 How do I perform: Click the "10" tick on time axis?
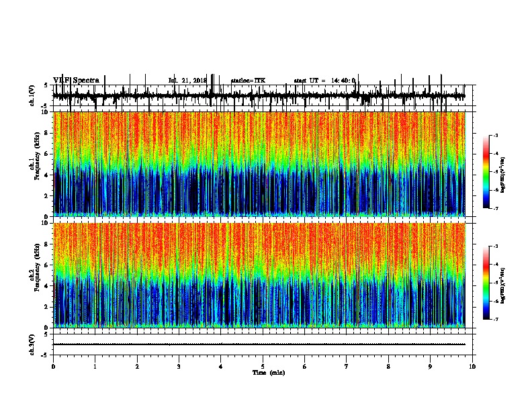(472, 366)
